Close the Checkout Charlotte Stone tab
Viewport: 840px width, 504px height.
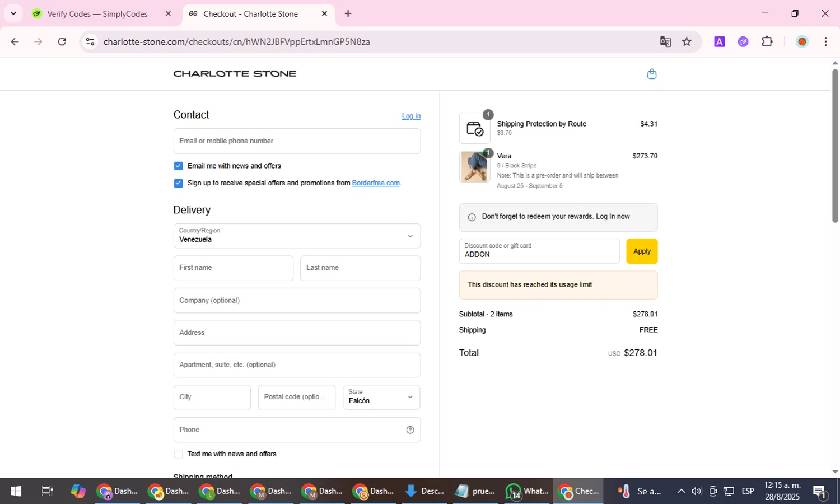(324, 13)
